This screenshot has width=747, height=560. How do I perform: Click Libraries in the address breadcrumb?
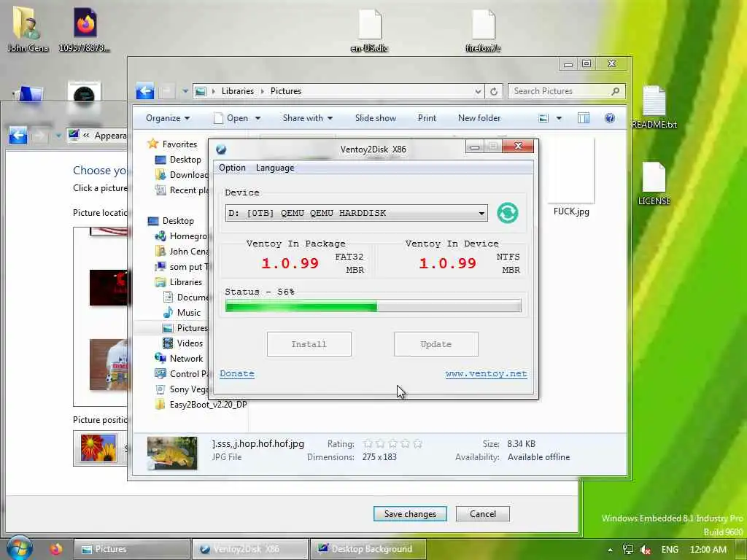237,91
